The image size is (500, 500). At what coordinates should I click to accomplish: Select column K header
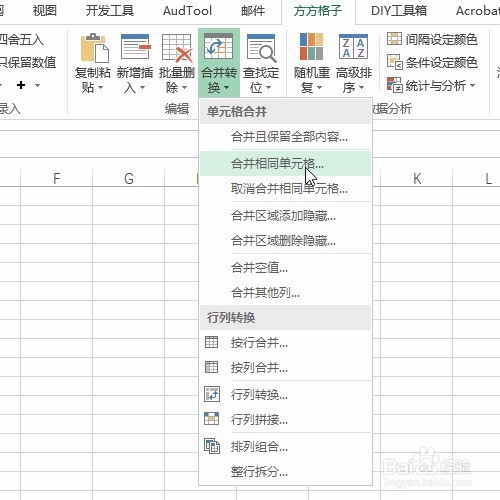point(417,178)
